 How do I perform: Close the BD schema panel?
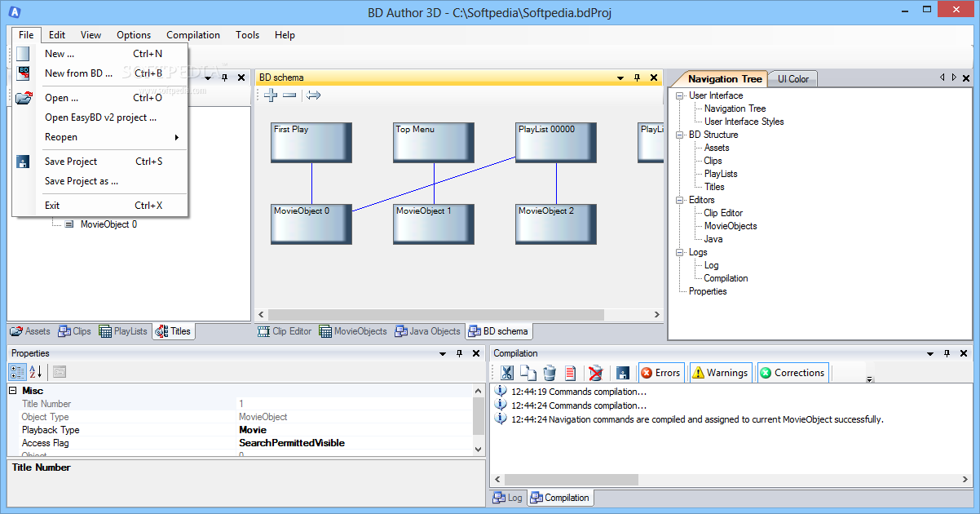coord(653,78)
